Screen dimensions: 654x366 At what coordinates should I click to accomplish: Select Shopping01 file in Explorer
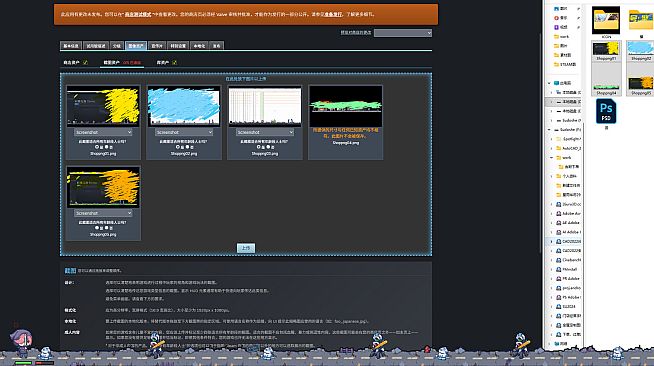click(606, 51)
